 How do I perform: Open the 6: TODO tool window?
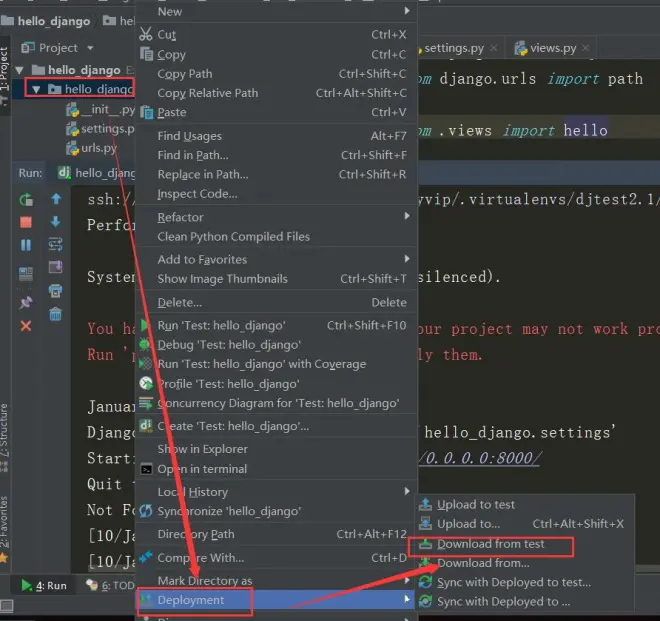(110, 586)
